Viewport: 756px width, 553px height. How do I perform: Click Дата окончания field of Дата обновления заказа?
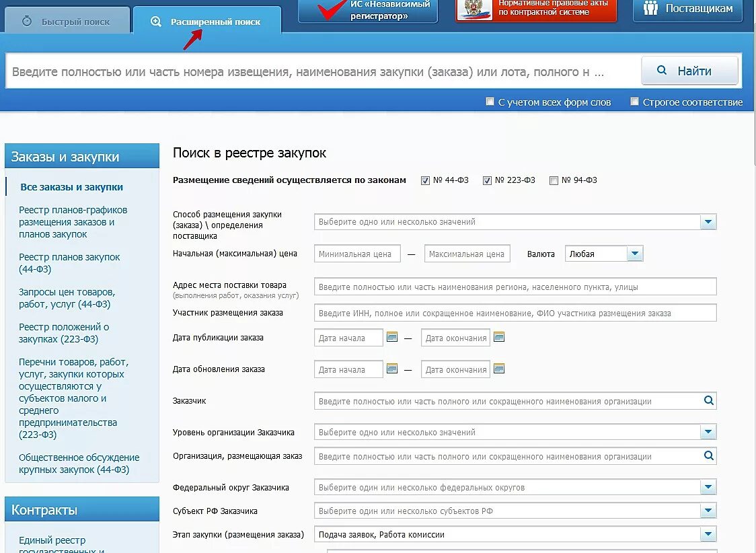coord(455,369)
